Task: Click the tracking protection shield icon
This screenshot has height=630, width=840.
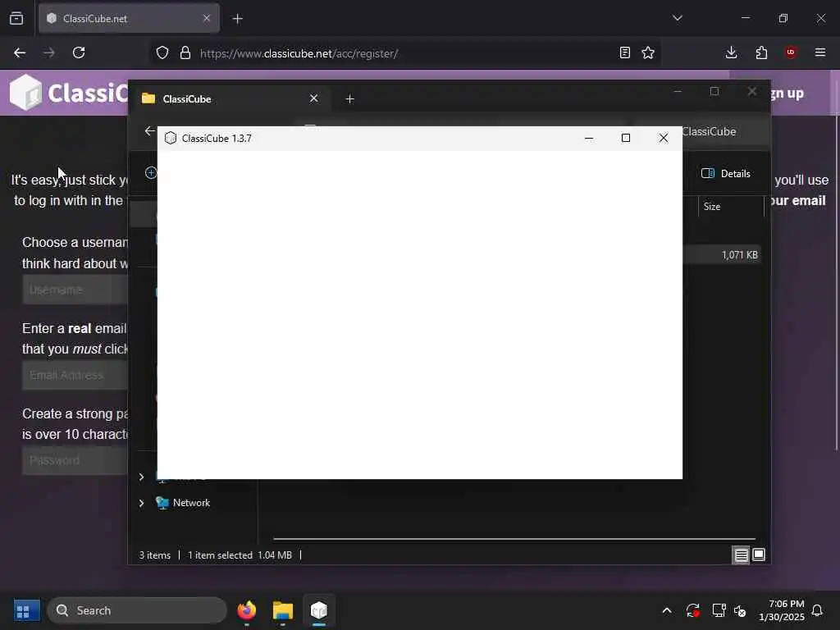Action: pos(162,53)
